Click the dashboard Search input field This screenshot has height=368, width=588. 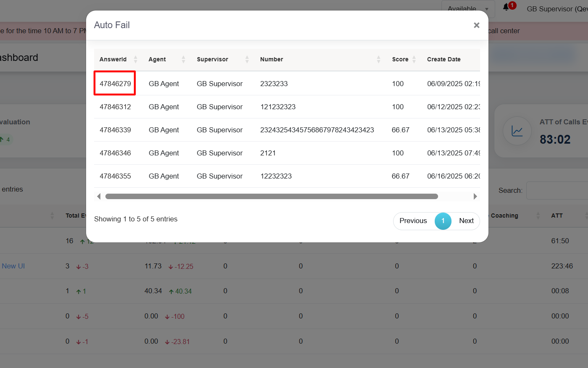click(x=557, y=191)
